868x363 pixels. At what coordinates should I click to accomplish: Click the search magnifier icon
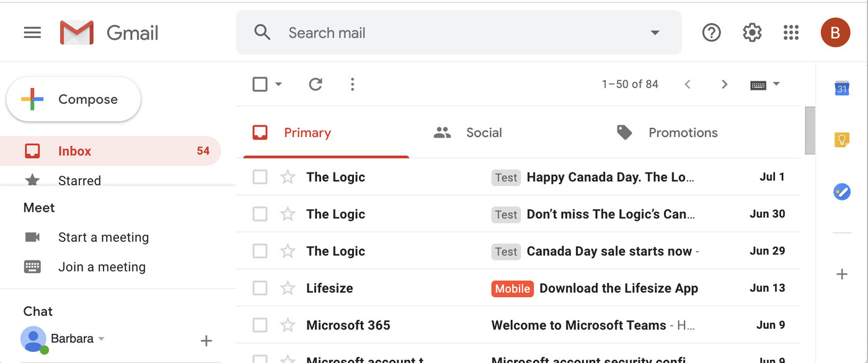[x=262, y=32]
